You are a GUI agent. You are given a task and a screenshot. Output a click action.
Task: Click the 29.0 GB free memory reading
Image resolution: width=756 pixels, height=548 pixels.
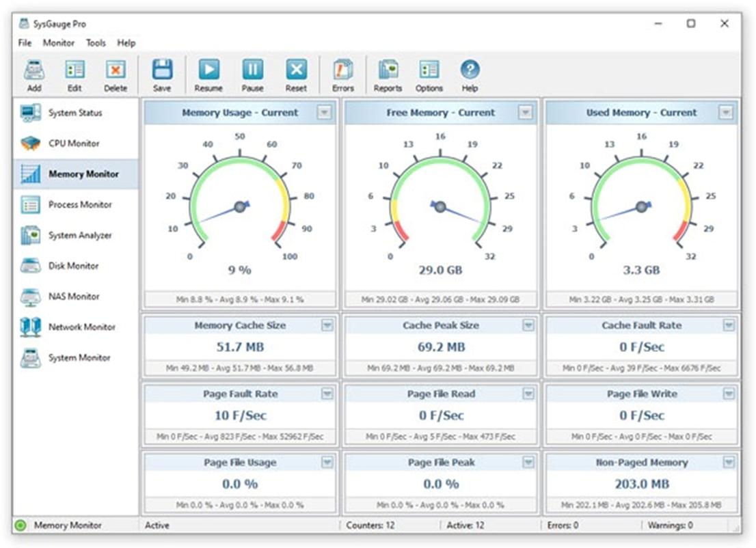click(x=440, y=270)
